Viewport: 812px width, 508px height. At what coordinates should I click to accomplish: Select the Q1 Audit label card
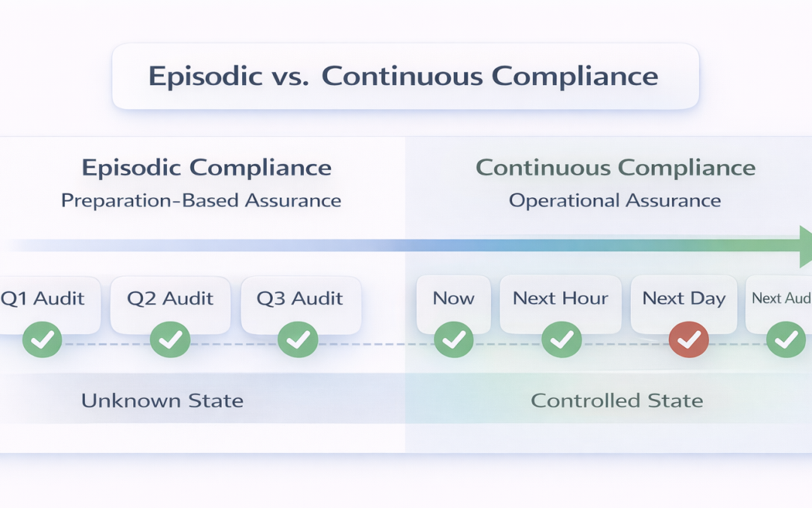tap(45, 299)
